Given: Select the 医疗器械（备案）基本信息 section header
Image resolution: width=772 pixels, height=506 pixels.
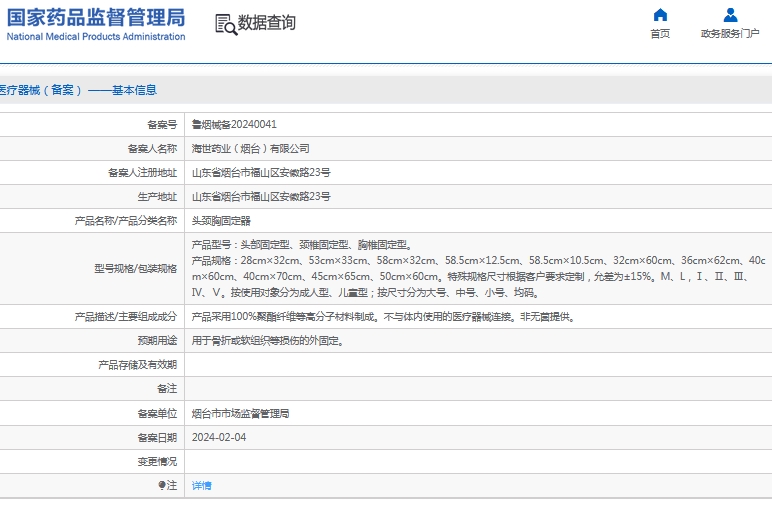Looking at the screenshot, I should click(78, 90).
